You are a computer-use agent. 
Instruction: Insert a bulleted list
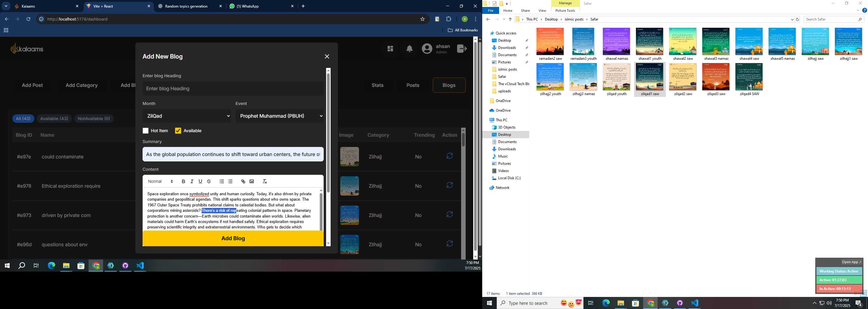coord(230,181)
